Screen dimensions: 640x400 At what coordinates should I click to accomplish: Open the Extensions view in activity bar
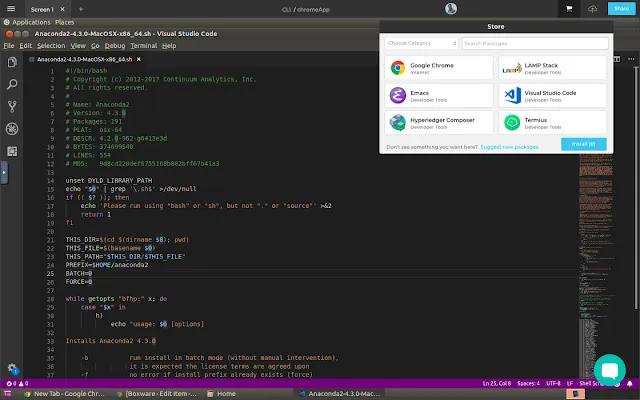tap(12, 151)
